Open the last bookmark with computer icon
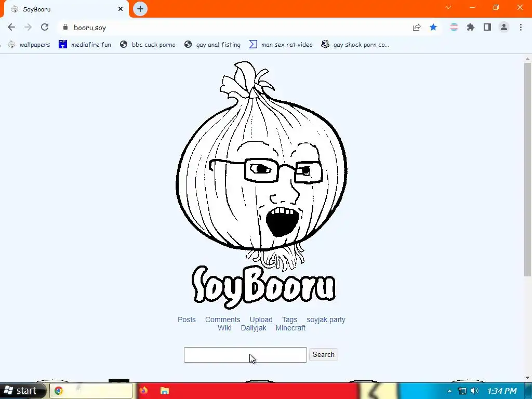 pos(355,45)
